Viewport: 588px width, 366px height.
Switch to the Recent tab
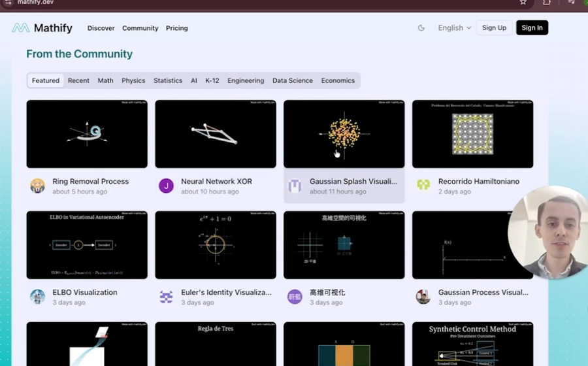point(78,80)
